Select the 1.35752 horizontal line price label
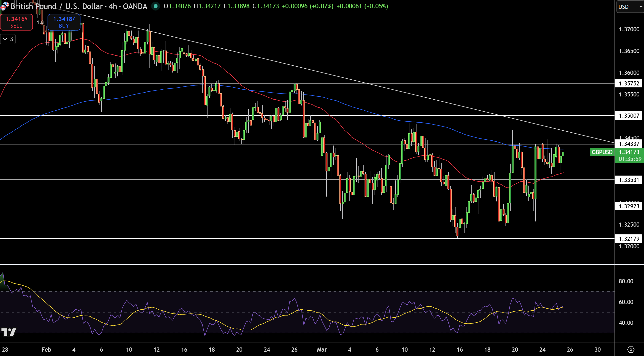 [x=629, y=83]
